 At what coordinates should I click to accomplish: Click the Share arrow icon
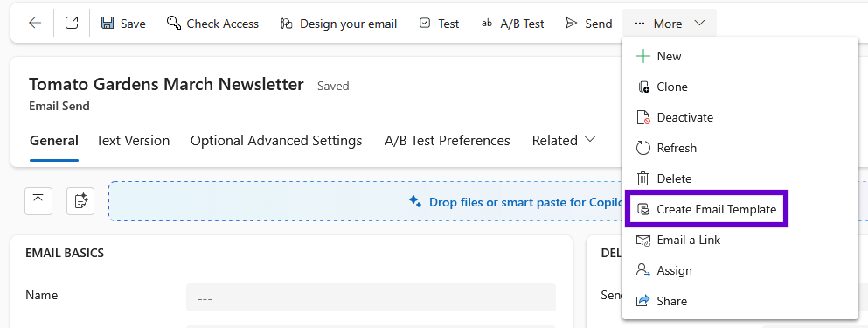tap(642, 301)
